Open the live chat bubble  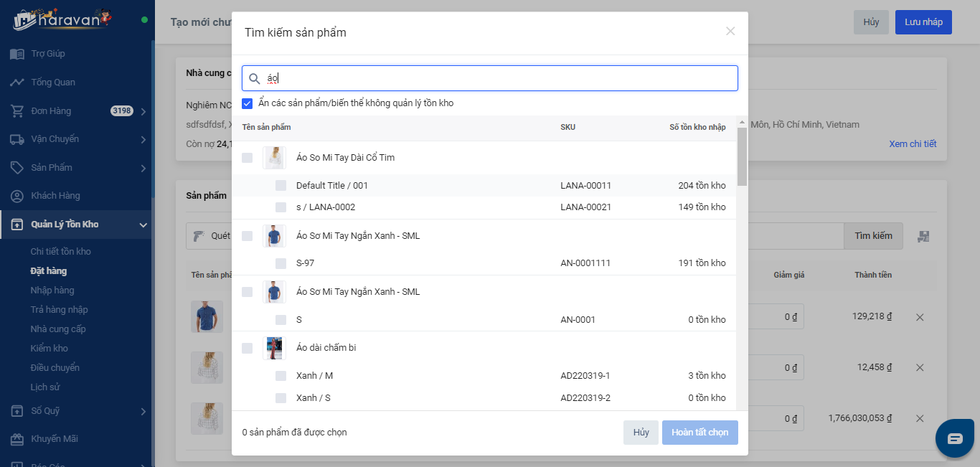coord(955,438)
